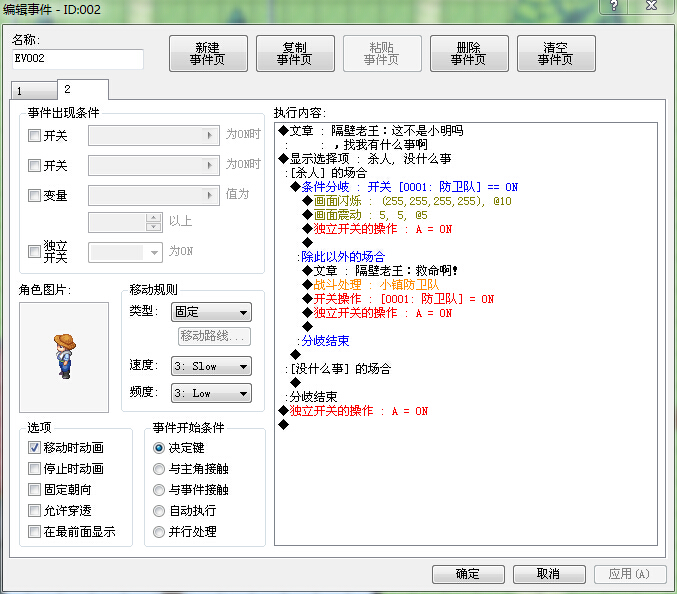Uncheck the 移动时动画 option
Screen dimensions: 677x594
[x=34, y=448]
